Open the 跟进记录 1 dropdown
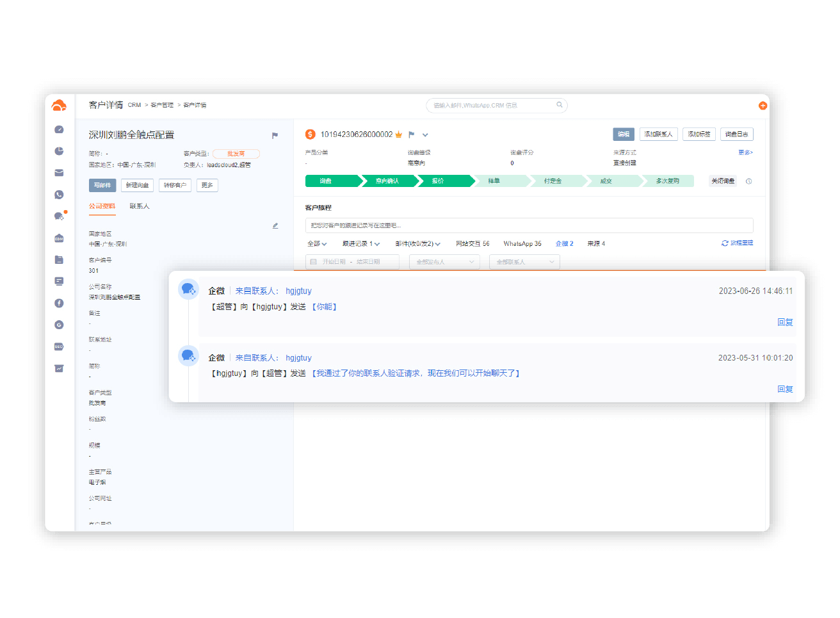This screenshot has width=840, height=618. tap(361, 244)
